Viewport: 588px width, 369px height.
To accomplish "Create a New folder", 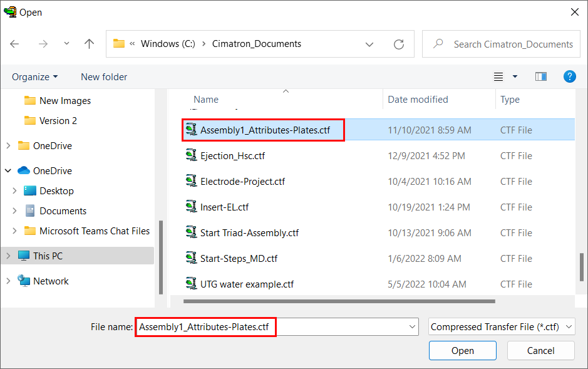I will click(104, 77).
